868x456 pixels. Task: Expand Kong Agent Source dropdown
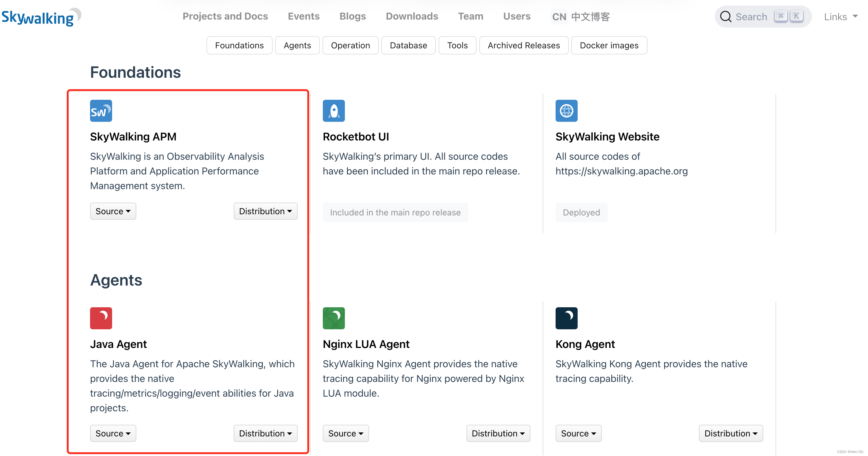578,433
